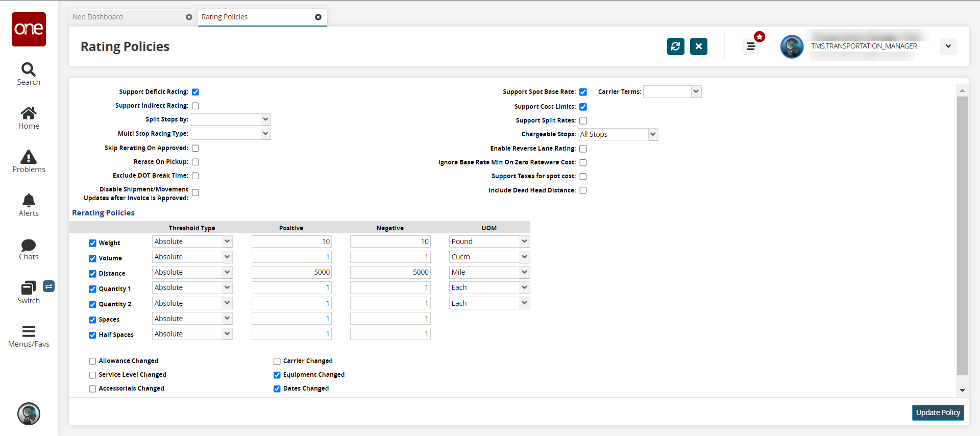
Task: Open the Mile UOM dropdown
Action: 525,272
